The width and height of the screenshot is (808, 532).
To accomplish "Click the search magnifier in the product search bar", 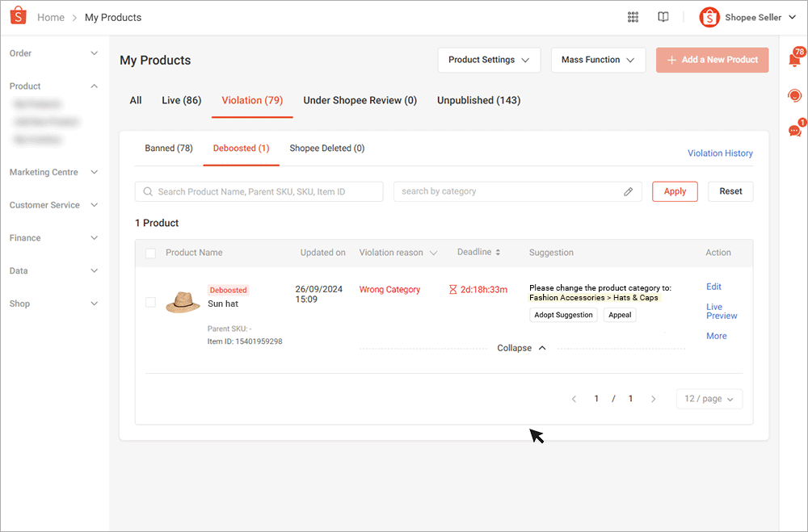I will tap(147, 191).
